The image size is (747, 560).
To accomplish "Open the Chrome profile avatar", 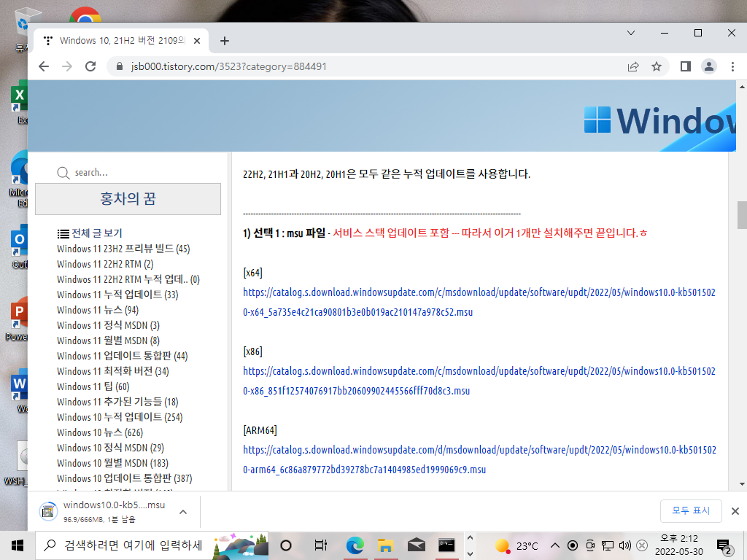I will 709,66.
